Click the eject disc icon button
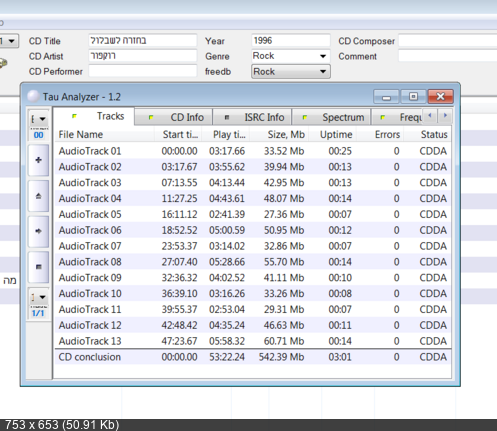The height and width of the screenshot is (431, 497). coord(38,196)
